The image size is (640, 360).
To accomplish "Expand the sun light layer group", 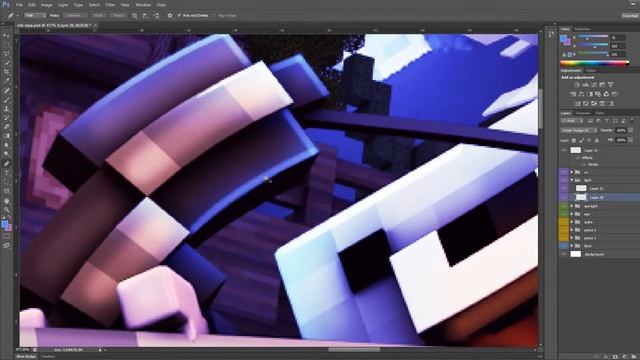I will 572,206.
